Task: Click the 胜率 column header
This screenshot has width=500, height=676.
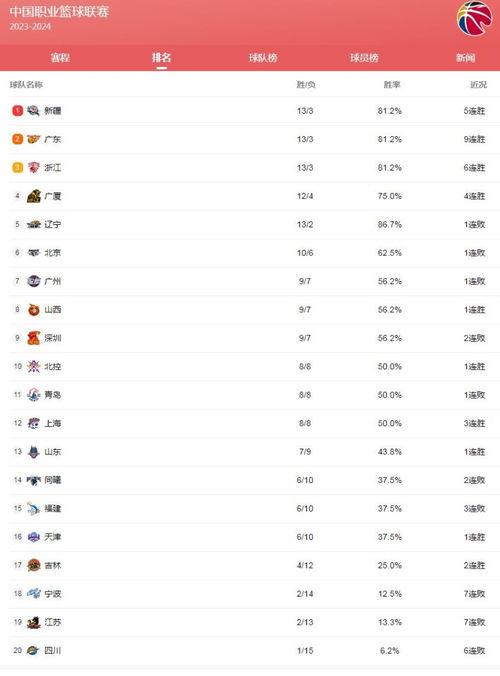Action: coord(392,84)
